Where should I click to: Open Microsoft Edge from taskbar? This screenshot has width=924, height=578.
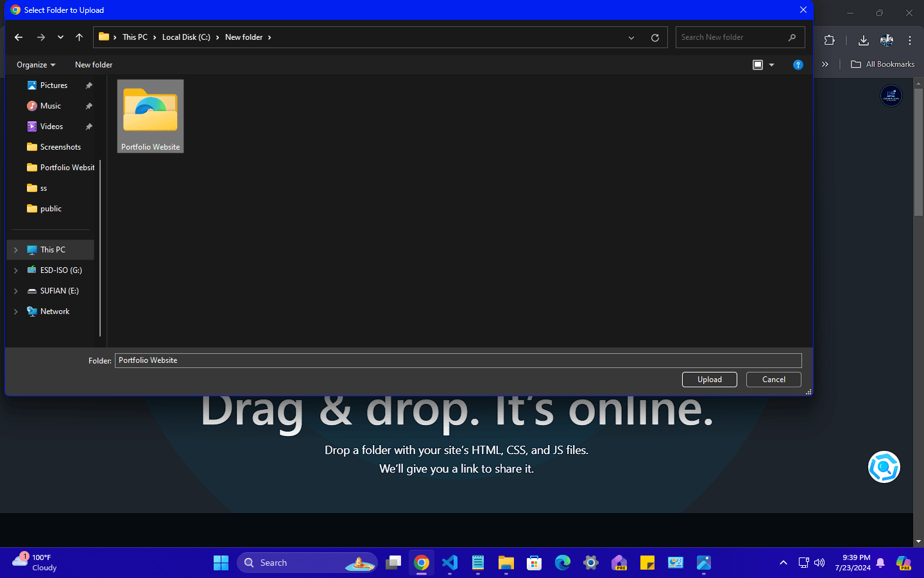(563, 563)
